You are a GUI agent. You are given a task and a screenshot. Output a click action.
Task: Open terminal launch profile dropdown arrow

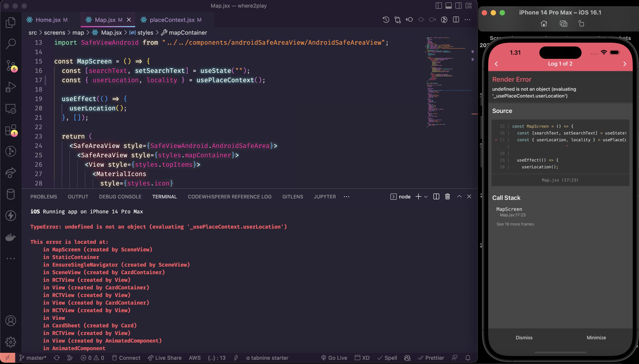pos(426,197)
